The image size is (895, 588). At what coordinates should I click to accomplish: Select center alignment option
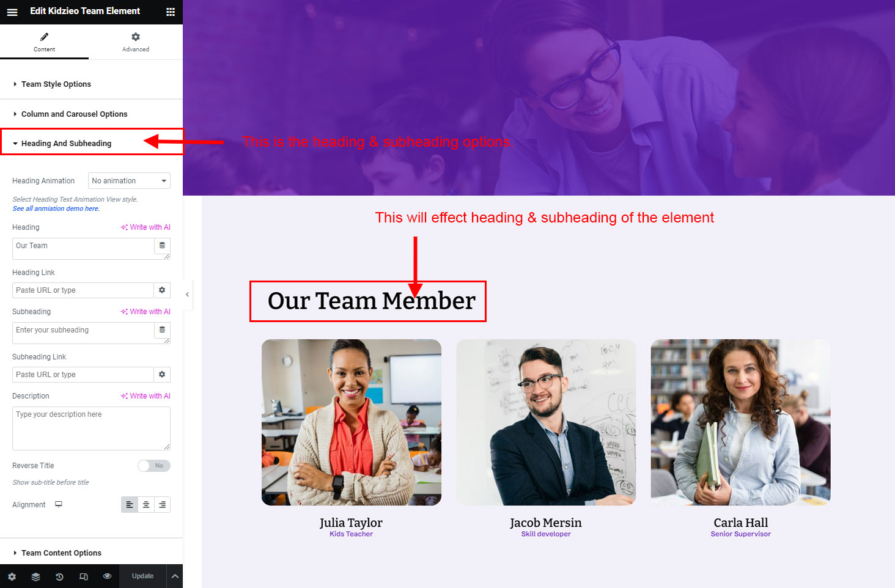[x=146, y=505]
